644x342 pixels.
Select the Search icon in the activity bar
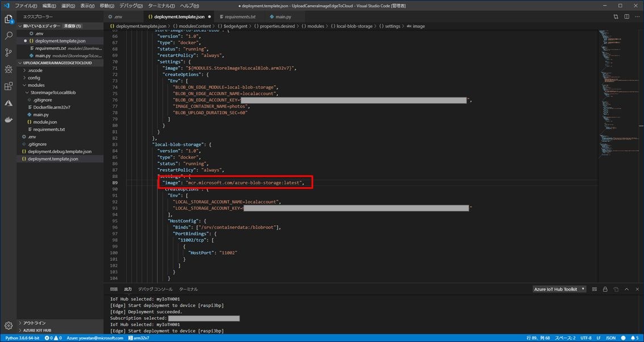pyautogui.click(x=8, y=35)
